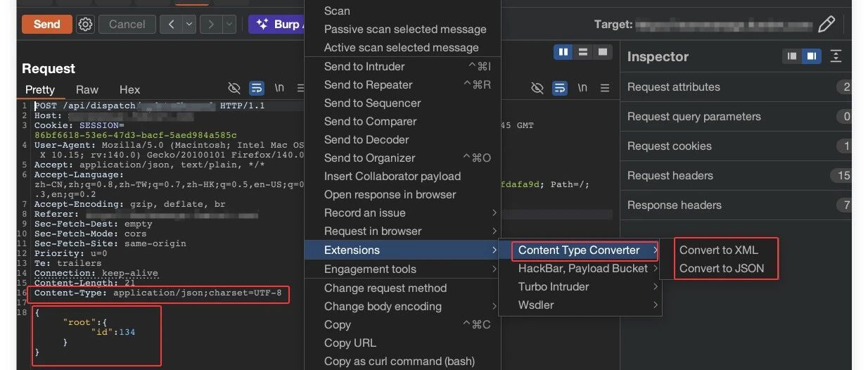The width and height of the screenshot is (868, 370).
Task: Select Scan from context menu
Action: click(x=402, y=11)
